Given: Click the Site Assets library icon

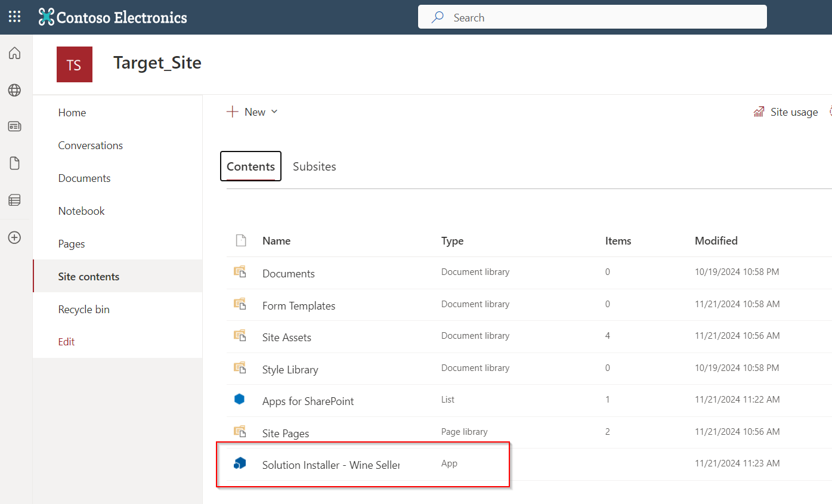Looking at the screenshot, I should (240, 336).
